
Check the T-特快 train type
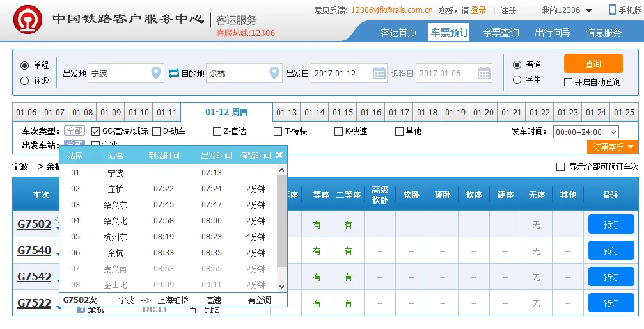(x=278, y=132)
